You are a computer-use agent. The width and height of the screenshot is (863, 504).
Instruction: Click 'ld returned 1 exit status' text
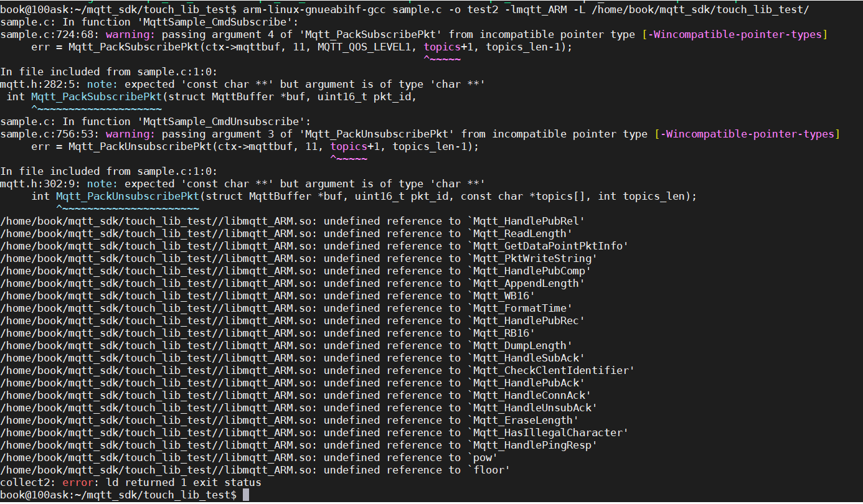pos(184,482)
